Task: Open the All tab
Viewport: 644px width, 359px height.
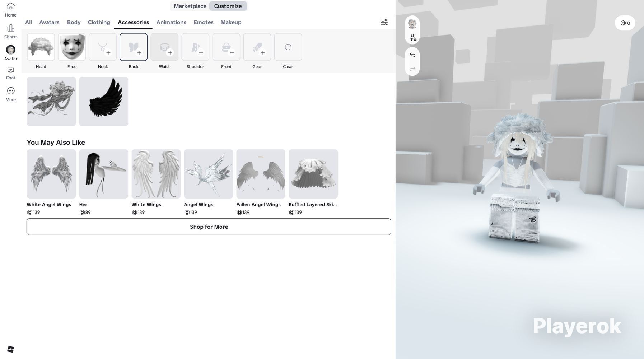Action: click(x=28, y=22)
